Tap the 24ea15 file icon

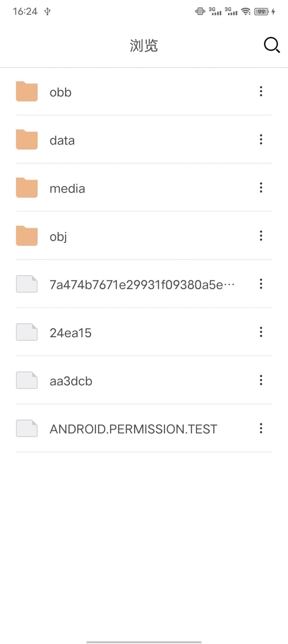[27, 332]
